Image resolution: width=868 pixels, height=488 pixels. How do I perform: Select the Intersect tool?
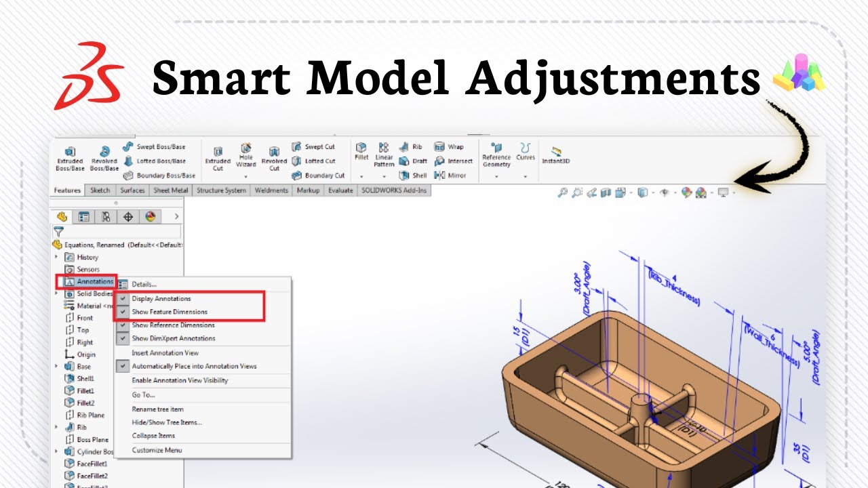(x=453, y=161)
